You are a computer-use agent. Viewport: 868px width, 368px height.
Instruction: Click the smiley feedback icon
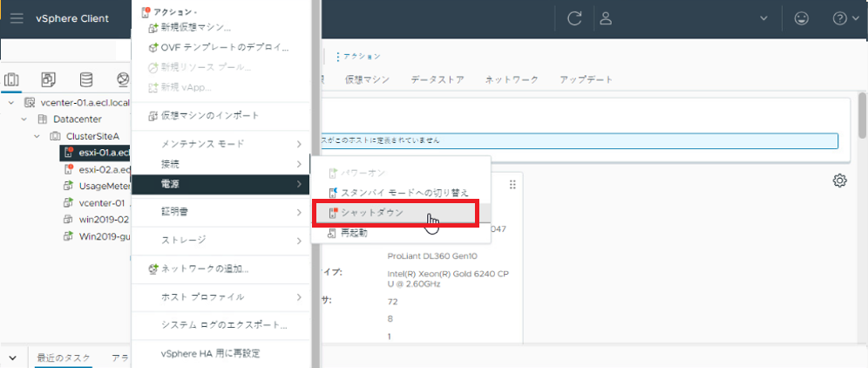[801, 18]
